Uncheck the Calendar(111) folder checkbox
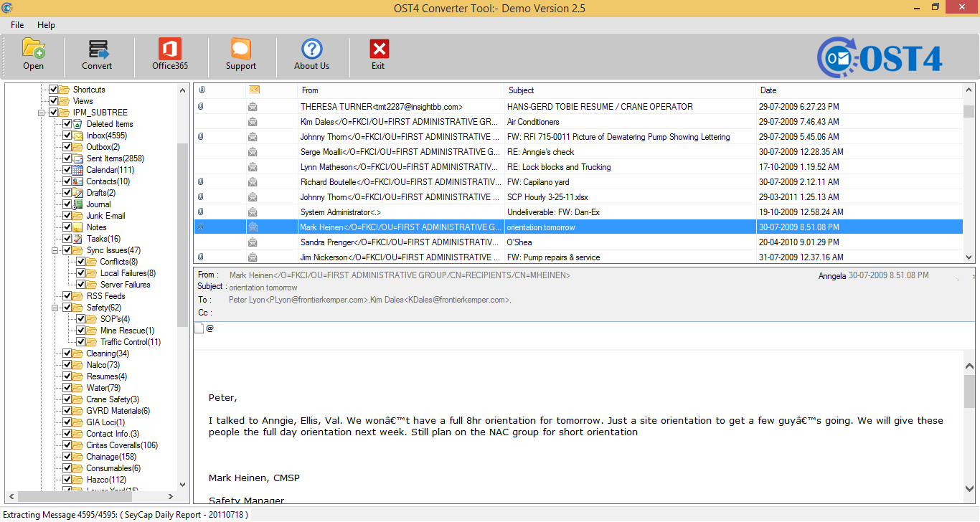This screenshot has width=980, height=522. click(67, 170)
